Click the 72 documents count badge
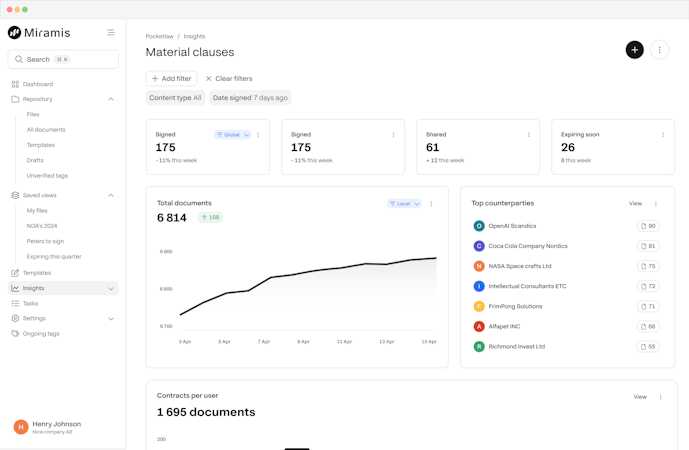The image size is (689, 450). coord(648,287)
